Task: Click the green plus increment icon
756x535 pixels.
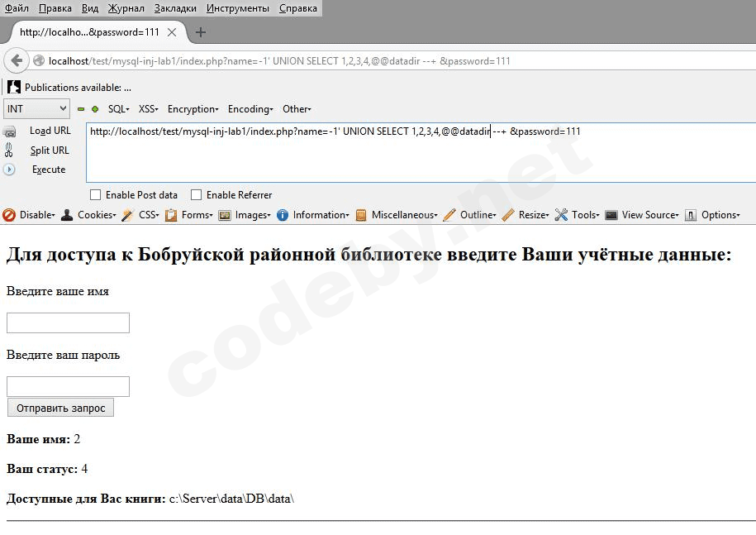Action: [x=95, y=109]
